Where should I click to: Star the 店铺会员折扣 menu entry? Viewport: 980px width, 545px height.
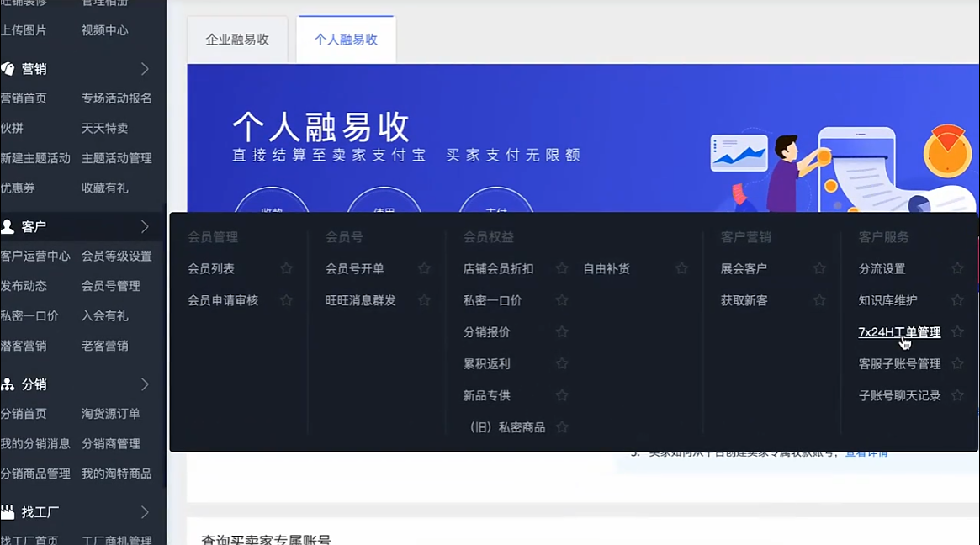click(x=562, y=269)
